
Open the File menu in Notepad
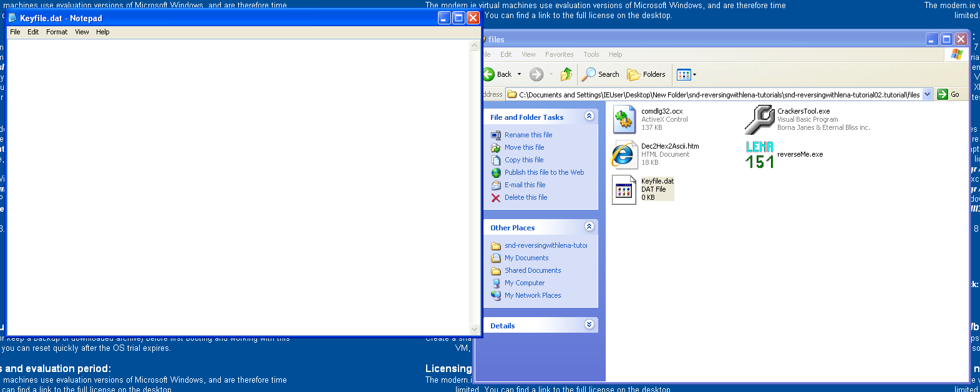[15, 32]
